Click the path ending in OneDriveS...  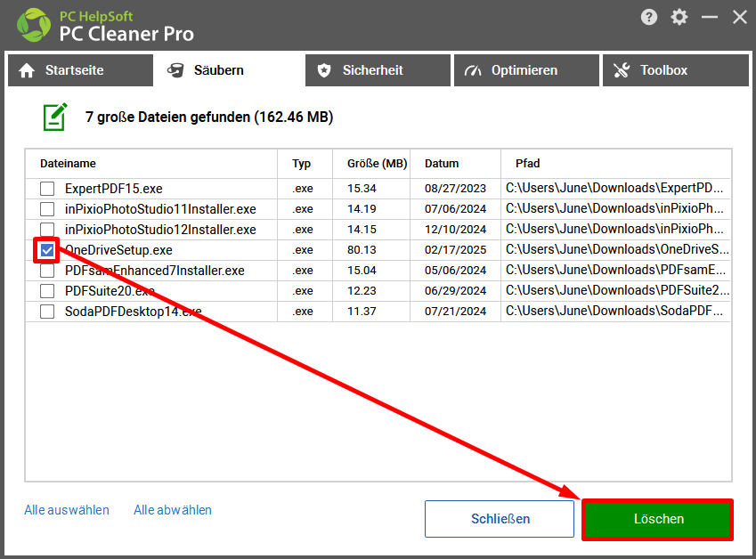617,249
